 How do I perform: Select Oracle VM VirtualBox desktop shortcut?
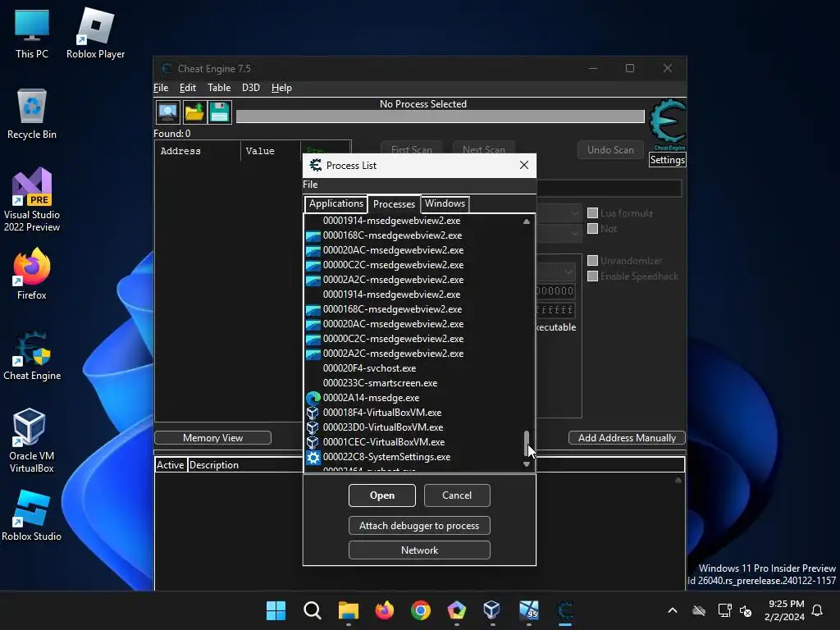[32, 441]
